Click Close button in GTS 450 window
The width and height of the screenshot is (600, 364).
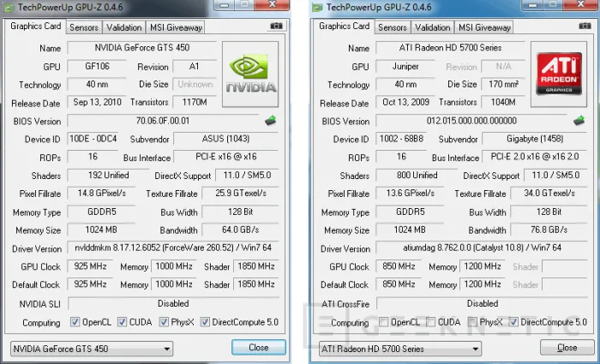[259, 348]
